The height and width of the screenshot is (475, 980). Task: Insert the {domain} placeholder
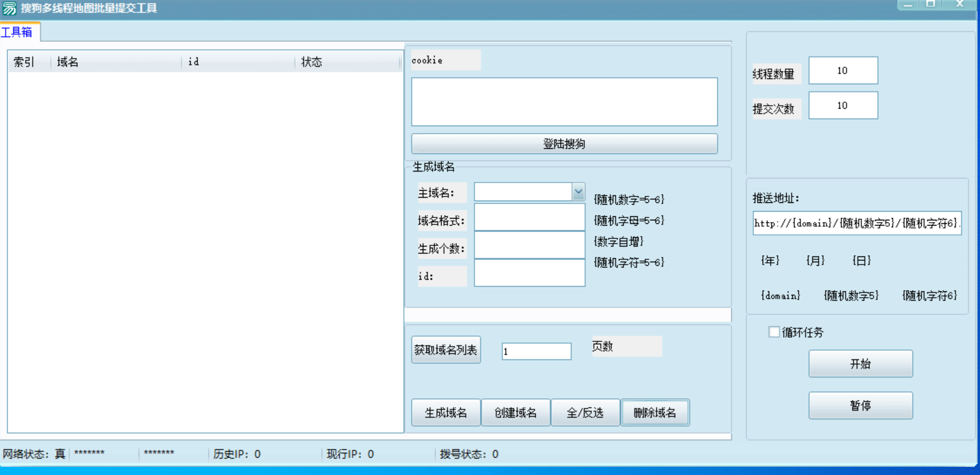(781, 295)
